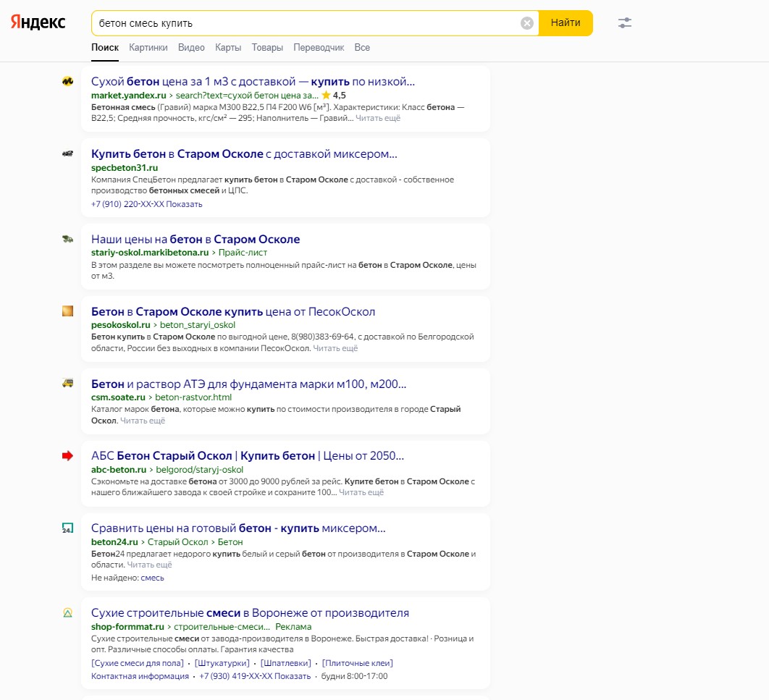Open the Плиточные клеи sitelink
The height and width of the screenshot is (700, 769).
pos(358,663)
